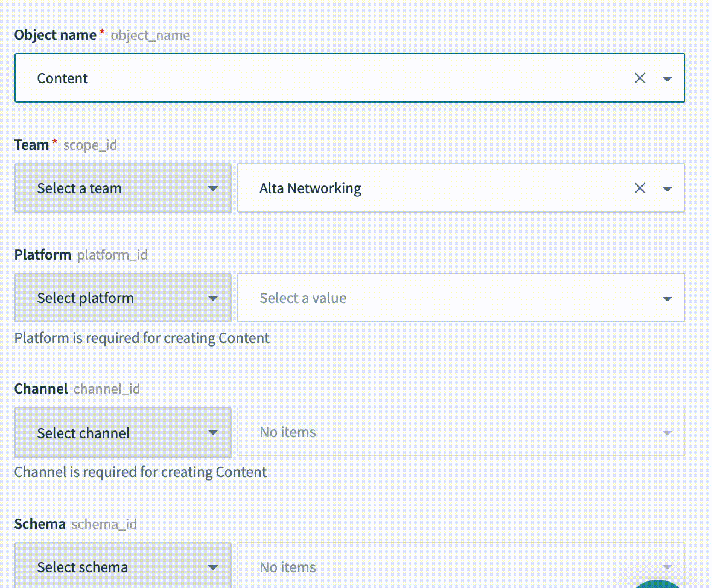Expand the platform value dropdown arrow

pos(667,298)
